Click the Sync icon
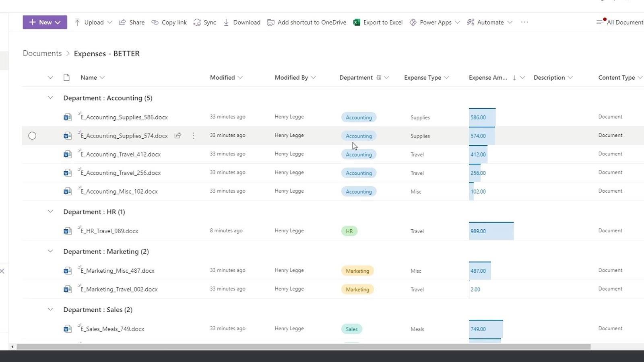The image size is (644, 362). pyautogui.click(x=197, y=22)
